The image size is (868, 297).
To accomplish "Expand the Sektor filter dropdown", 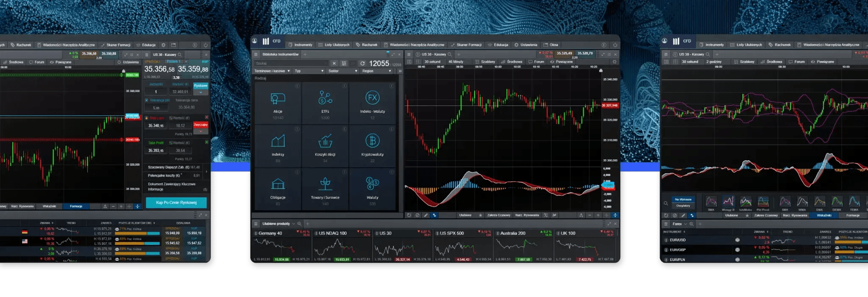I will [x=342, y=71].
